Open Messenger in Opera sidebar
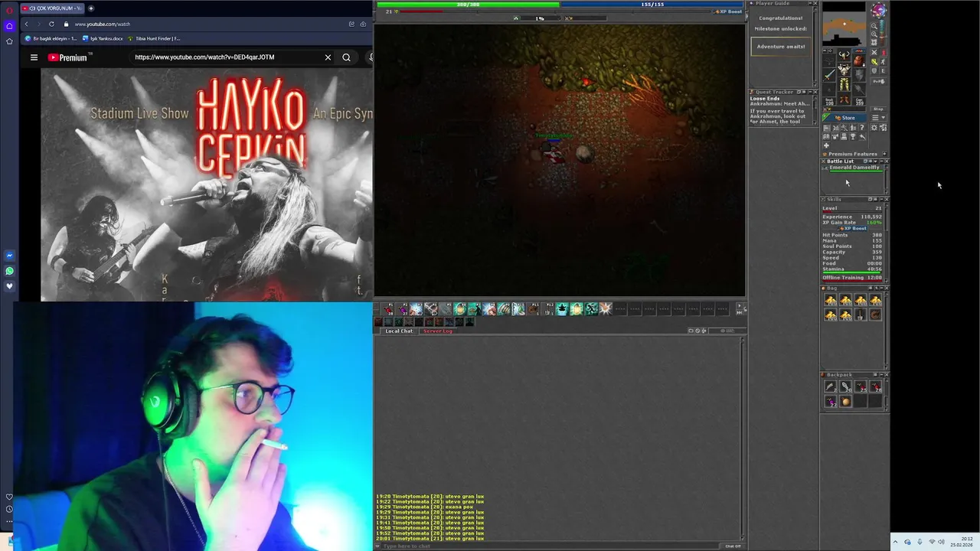Viewport: 980px width, 551px height. (9, 256)
